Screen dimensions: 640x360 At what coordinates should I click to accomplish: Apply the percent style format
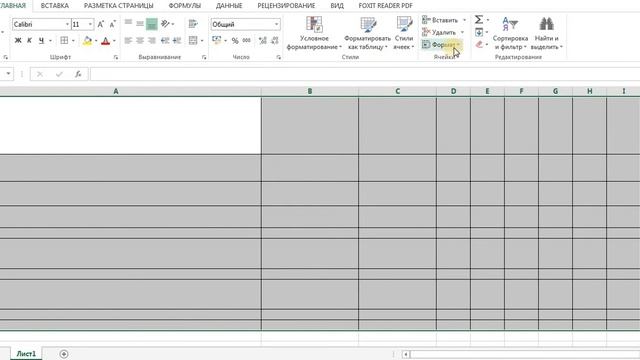click(x=235, y=40)
